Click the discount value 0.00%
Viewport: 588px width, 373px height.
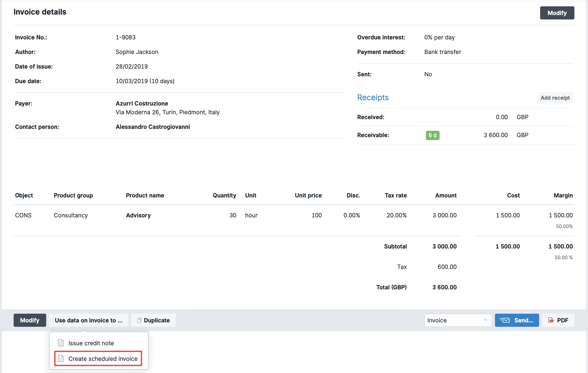352,215
